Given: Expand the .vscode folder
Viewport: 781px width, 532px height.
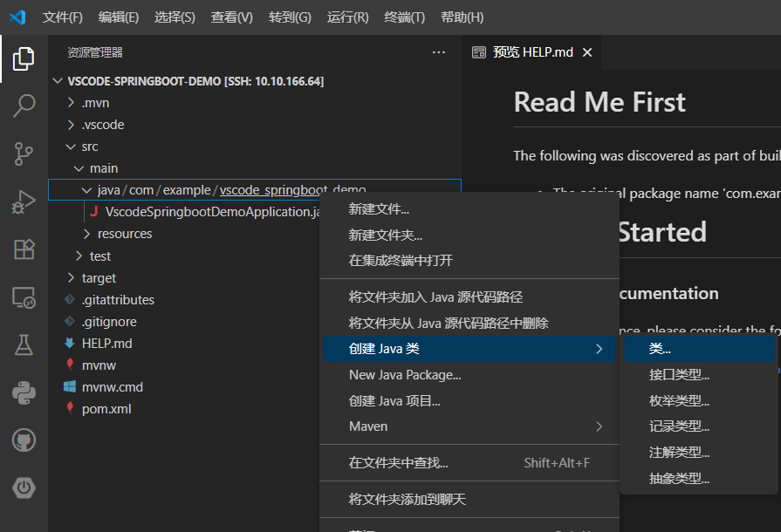Looking at the screenshot, I should pos(71,125).
